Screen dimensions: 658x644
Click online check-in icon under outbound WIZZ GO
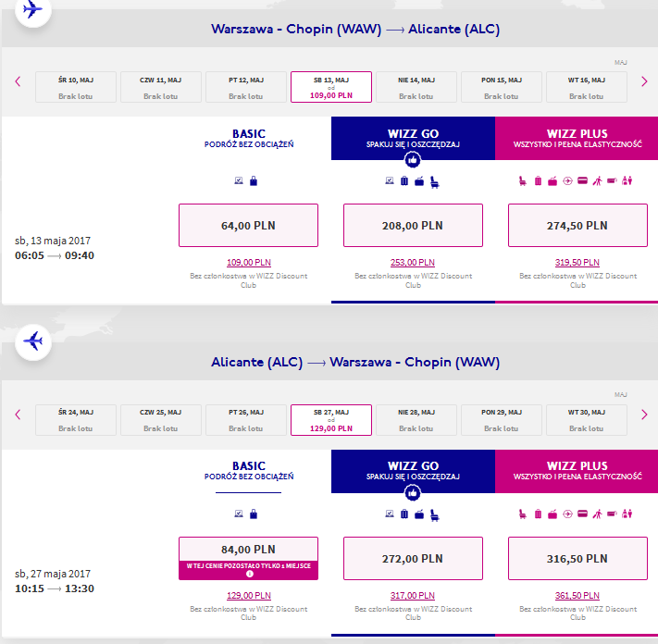point(390,180)
